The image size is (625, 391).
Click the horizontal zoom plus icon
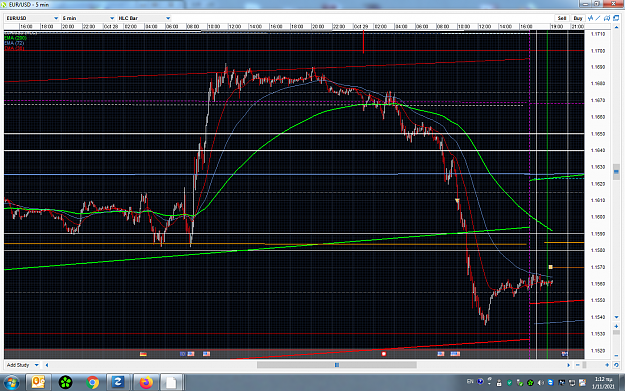click(607, 365)
